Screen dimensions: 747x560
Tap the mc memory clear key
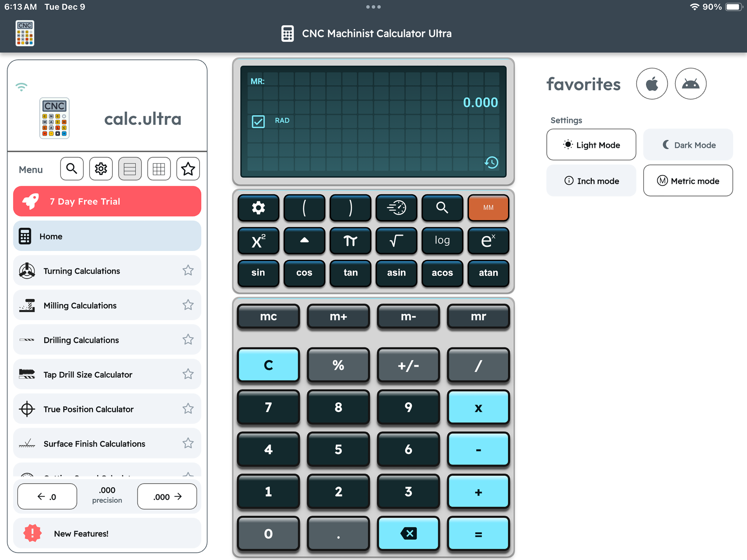[x=268, y=316]
